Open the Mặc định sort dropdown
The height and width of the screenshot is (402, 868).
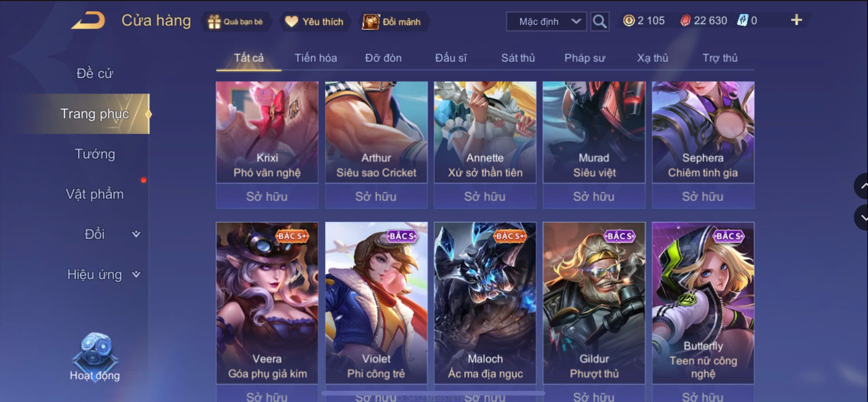(546, 21)
